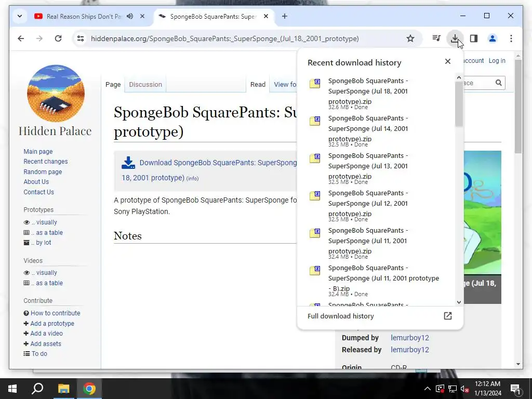Go to Main page link
The width and height of the screenshot is (532, 399).
pos(38,152)
